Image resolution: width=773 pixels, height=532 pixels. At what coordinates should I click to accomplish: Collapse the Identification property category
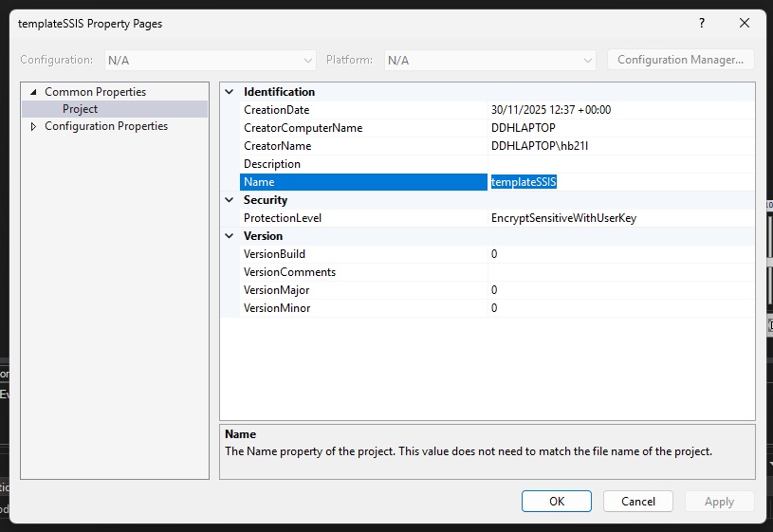(229, 92)
